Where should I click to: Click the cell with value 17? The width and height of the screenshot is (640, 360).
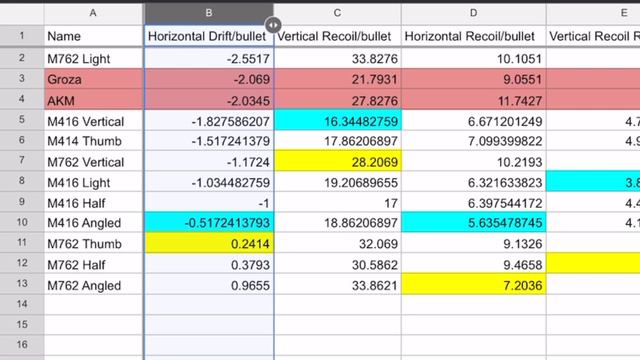[338, 203]
